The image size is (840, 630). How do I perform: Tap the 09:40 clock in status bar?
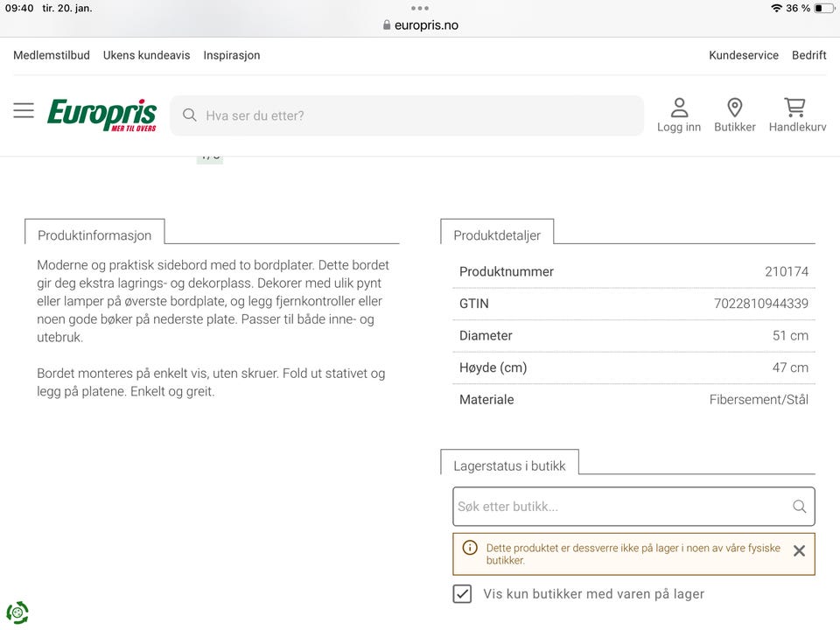[19, 8]
